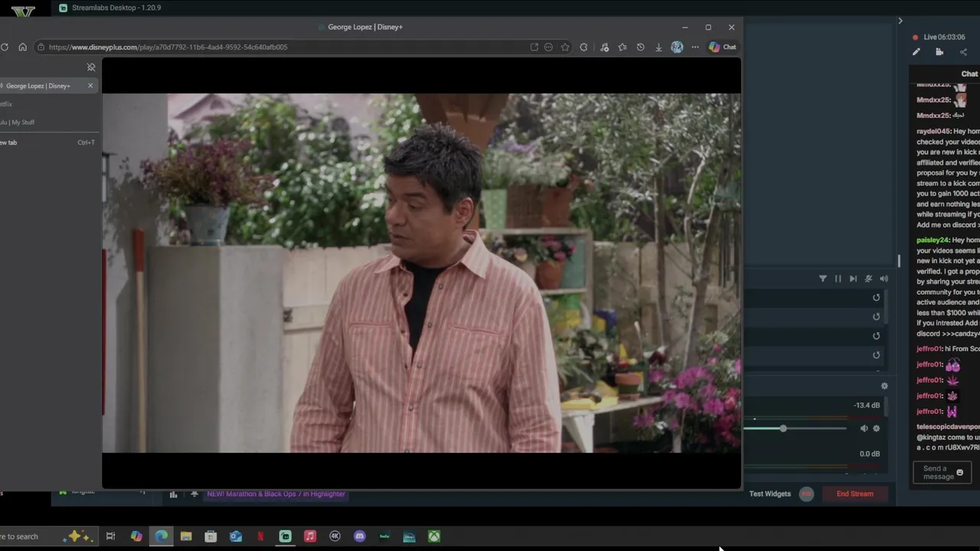The image size is (980, 551).
Task: Select the Chat tab in Streamlabs
Action: [969, 74]
